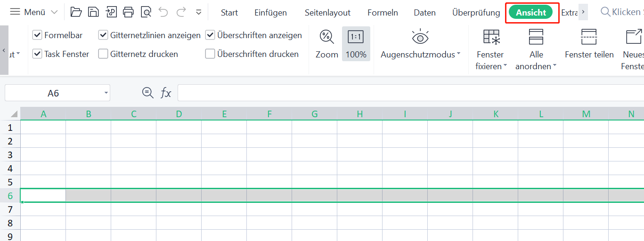Open the cell name box dropdown
This screenshot has width=644, height=241.
pos(106,93)
